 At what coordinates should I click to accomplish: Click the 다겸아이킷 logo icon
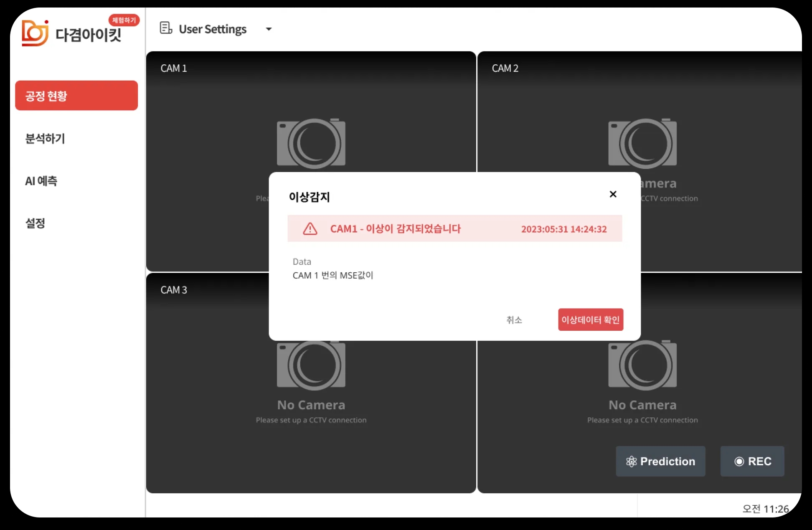pyautogui.click(x=35, y=33)
